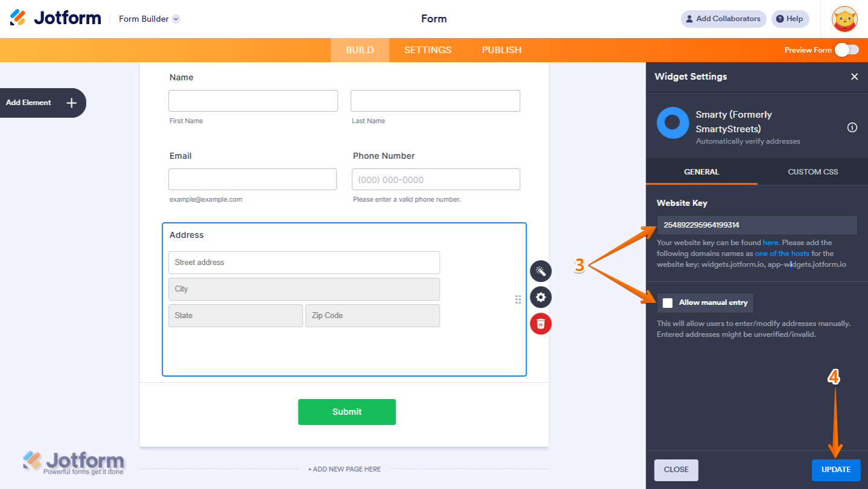Check the Allow manual entry checkbox
The width and height of the screenshot is (868, 489).
pyautogui.click(x=667, y=303)
